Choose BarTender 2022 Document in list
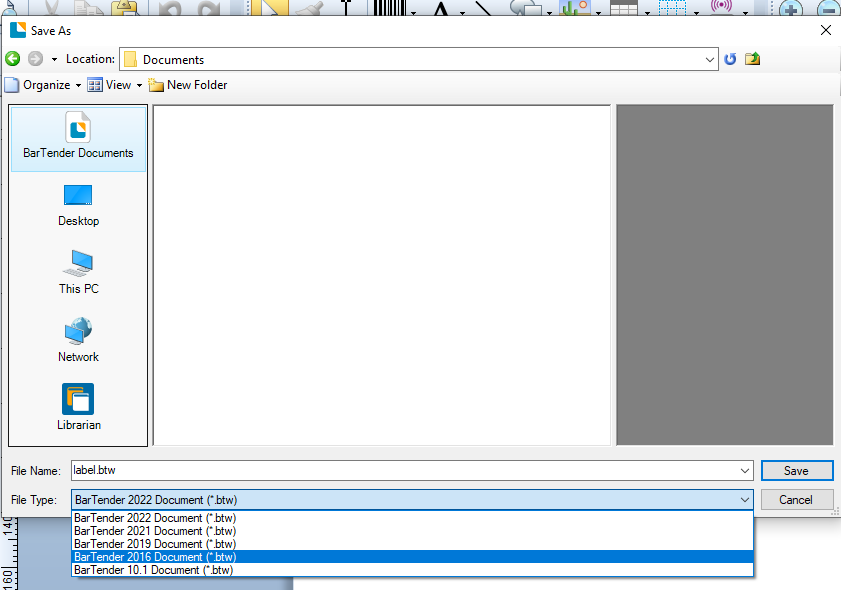Image resolution: width=841 pixels, height=590 pixels. (412, 518)
